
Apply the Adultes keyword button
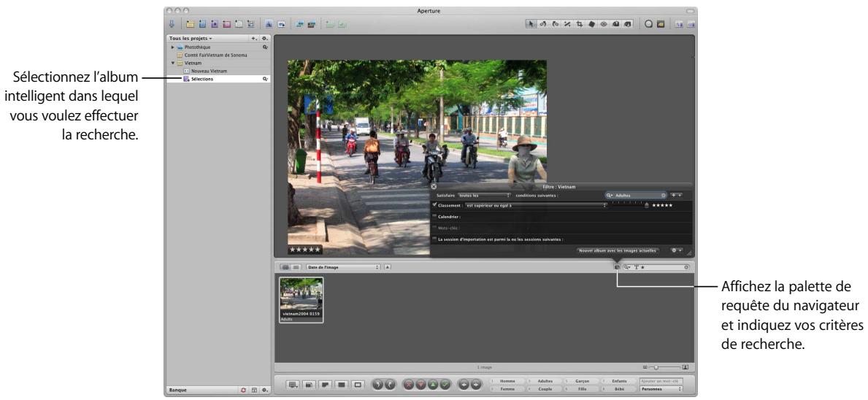[545, 381]
